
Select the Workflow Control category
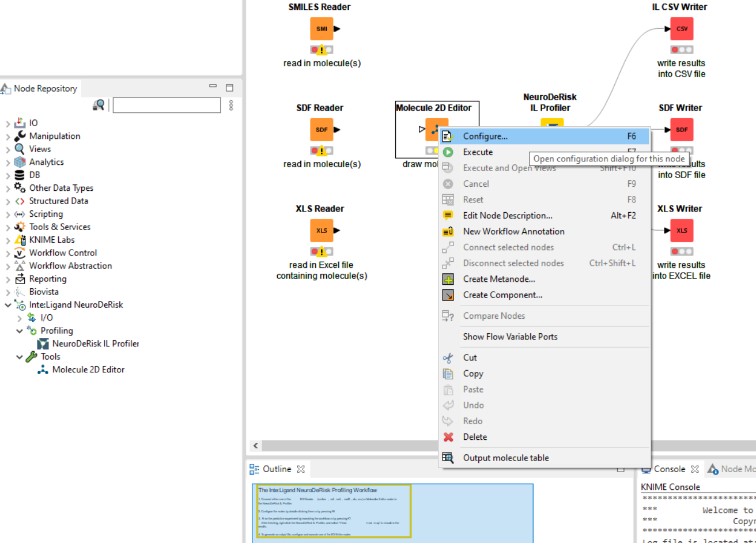[63, 252]
